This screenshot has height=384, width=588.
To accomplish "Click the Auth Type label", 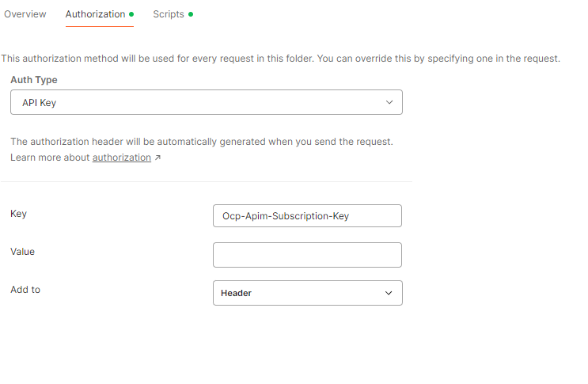I will (x=34, y=80).
